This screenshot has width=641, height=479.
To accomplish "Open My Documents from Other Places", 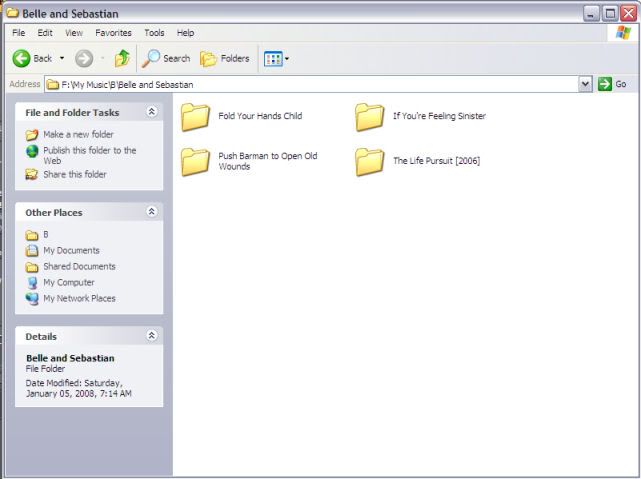I will (72, 251).
